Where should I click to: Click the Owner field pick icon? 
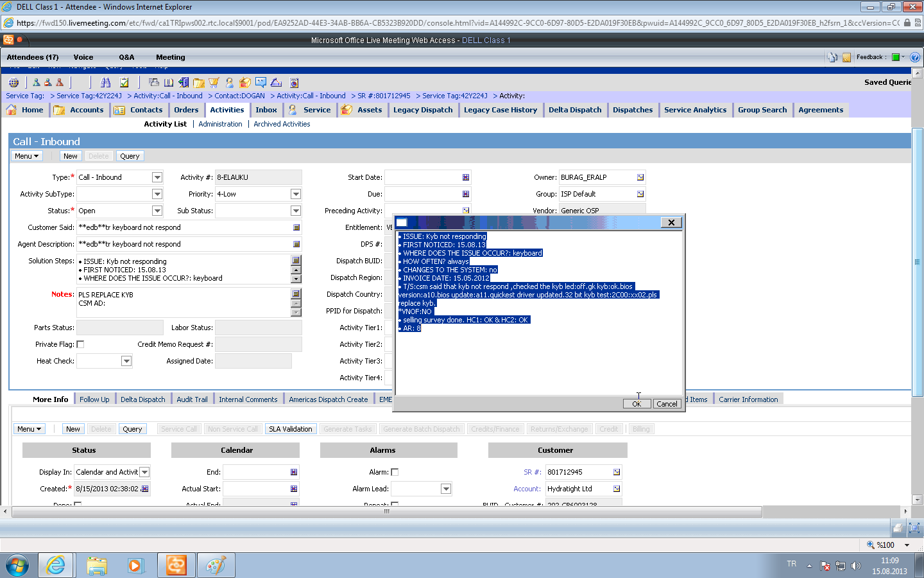640,177
